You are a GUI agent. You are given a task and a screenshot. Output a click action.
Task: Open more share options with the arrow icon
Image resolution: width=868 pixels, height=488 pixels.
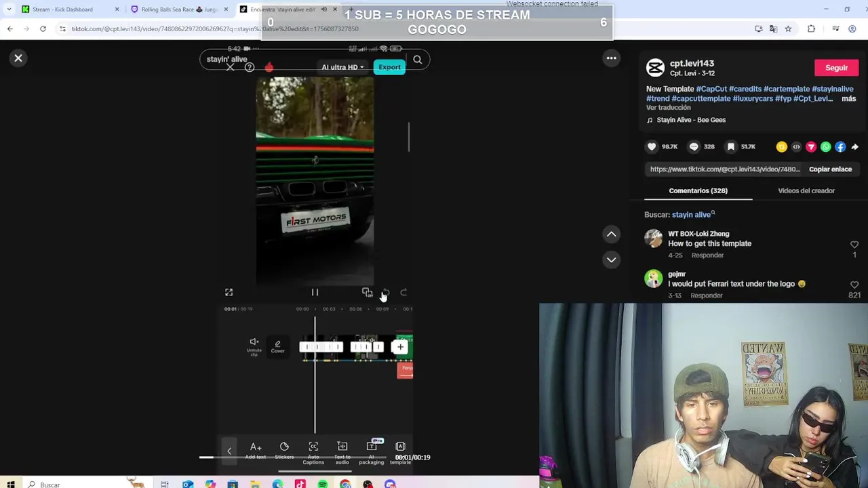click(854, 146)
